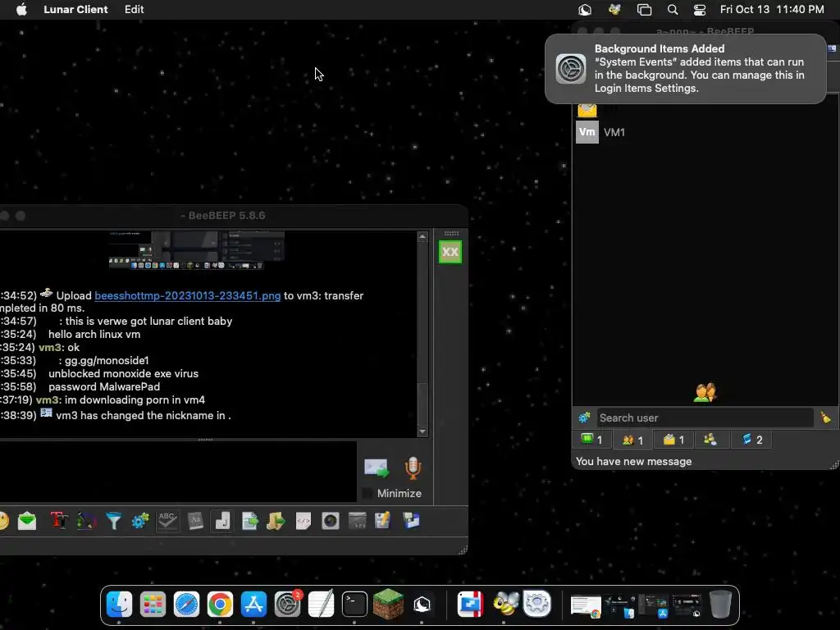Click the Lunar Client menu bar icon
This screenshot has width=840, height=630.
click(x=584, y=10)
